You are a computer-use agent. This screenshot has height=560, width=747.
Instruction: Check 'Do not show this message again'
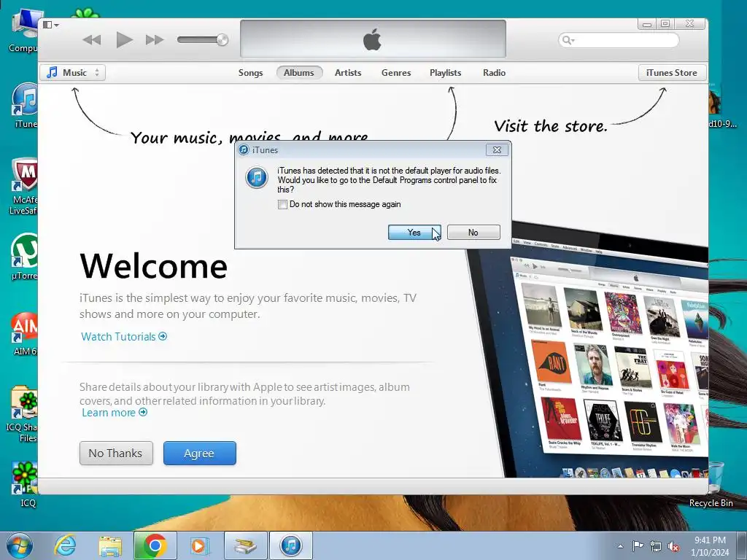coord(282,204)
